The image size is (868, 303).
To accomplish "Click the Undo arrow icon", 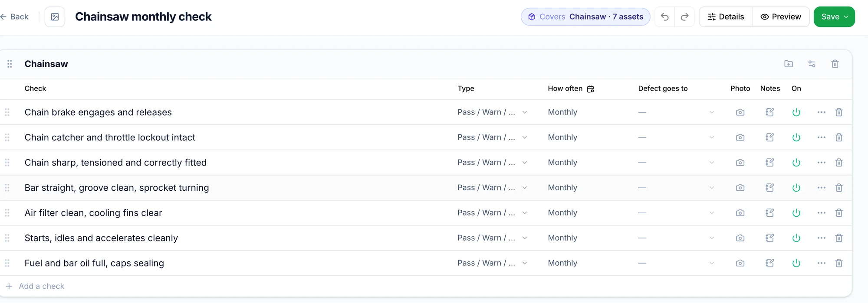I will pyautogui.click(x=664, y=17).
